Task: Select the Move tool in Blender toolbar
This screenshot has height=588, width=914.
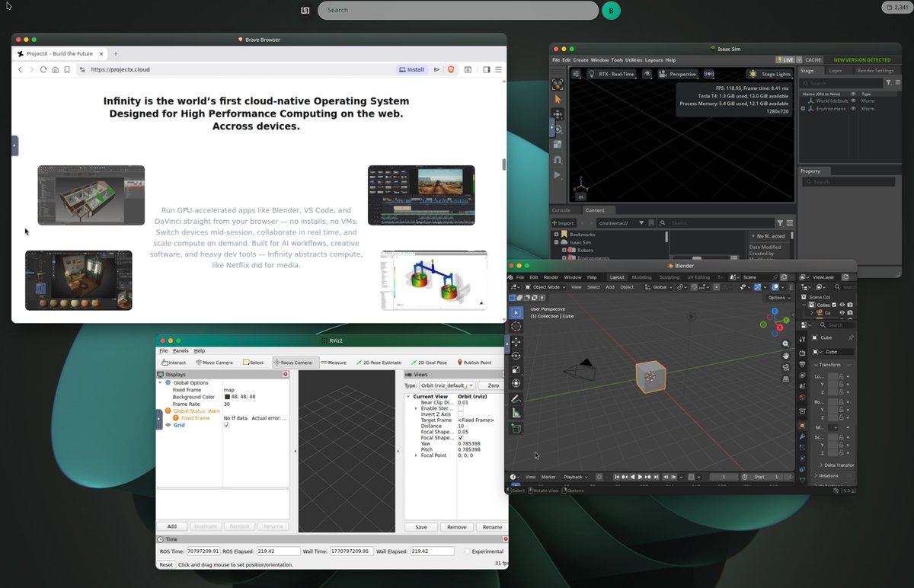Action: (516, 342)
